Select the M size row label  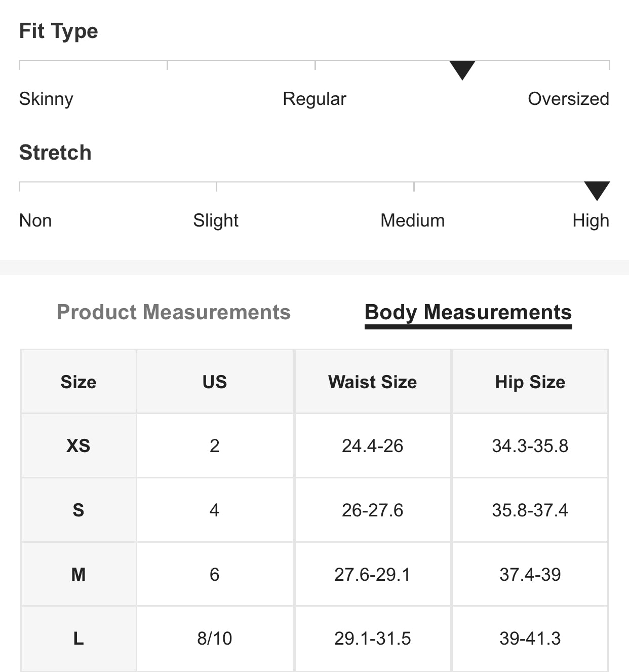coord(78,574)
